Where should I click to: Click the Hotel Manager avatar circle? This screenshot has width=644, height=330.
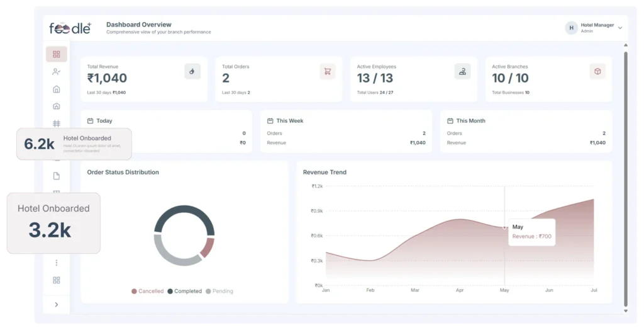571,28
